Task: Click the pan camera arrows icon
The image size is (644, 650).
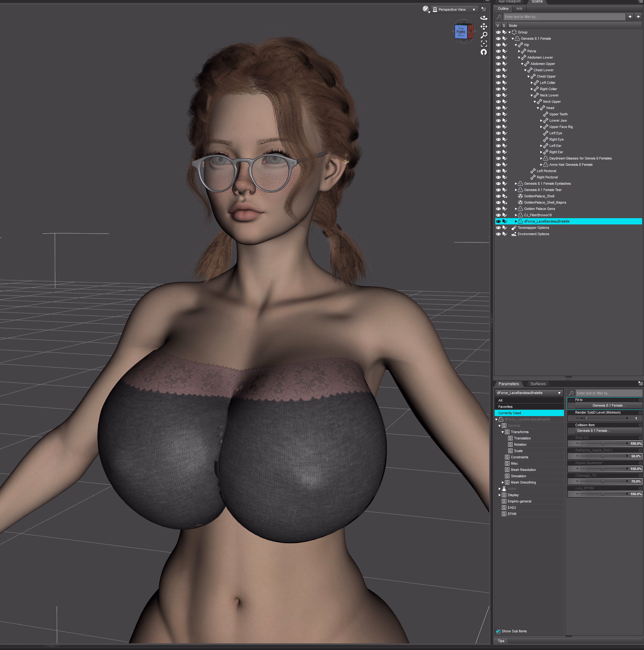Action: point(484,26)
